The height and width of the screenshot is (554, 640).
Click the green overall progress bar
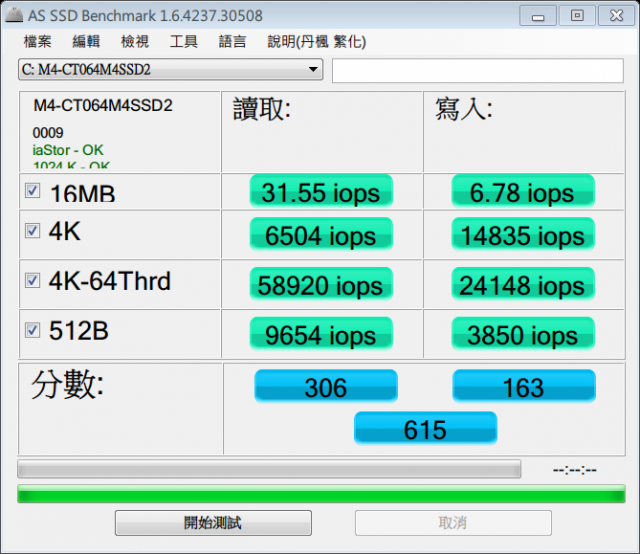click(x=321, y=494)
